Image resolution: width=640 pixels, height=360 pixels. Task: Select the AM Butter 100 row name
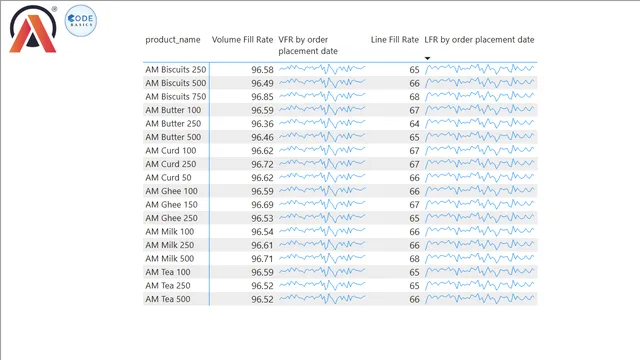pos(173,110)
